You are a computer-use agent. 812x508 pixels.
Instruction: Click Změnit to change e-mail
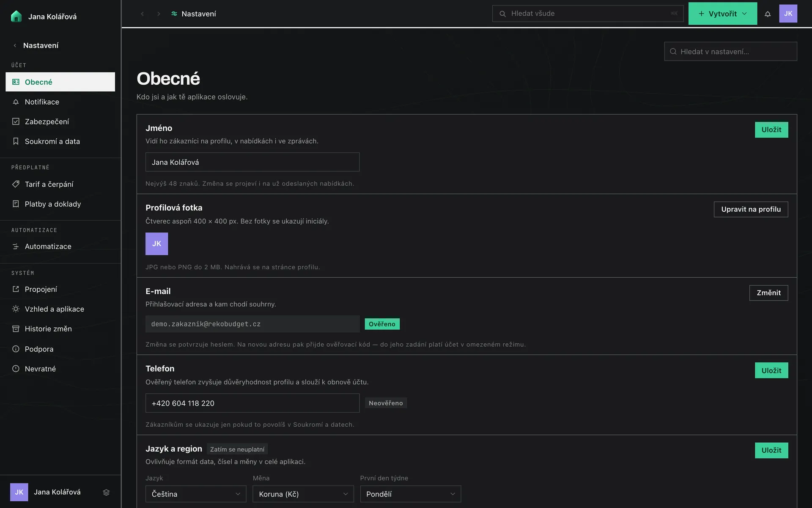coord(768,293)
